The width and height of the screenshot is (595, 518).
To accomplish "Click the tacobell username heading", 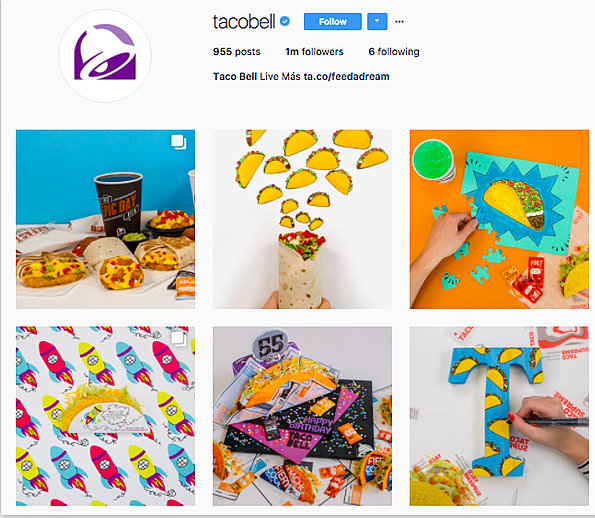I will click(244, 22).
